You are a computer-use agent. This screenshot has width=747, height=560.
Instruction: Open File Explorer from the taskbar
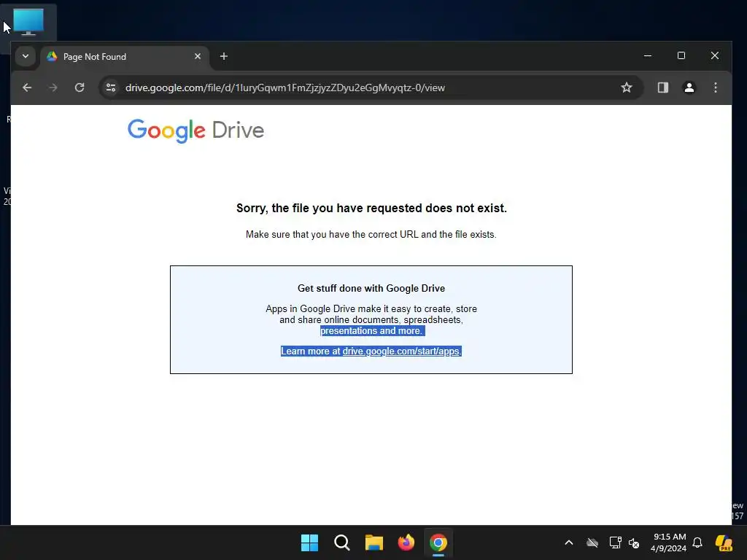[x=374, y=542]
